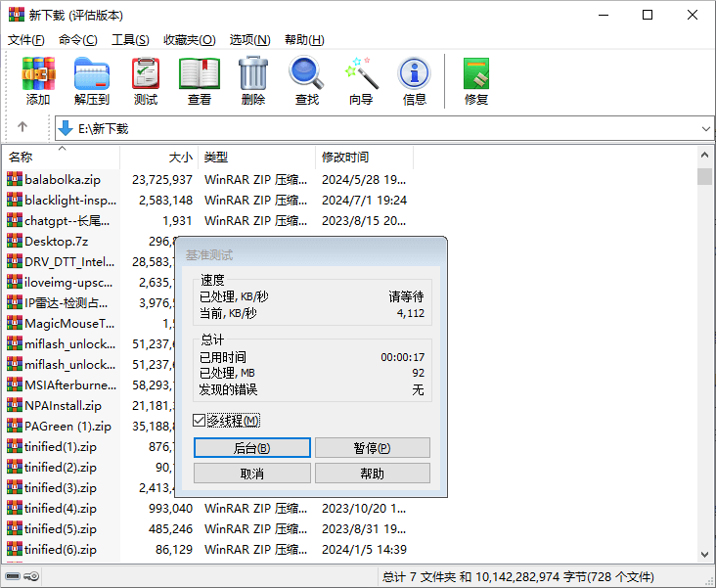This screenshot has height=588, width=716.
Task: Open the 收藏夹(O) menu
Action: (x=190, y=40)
